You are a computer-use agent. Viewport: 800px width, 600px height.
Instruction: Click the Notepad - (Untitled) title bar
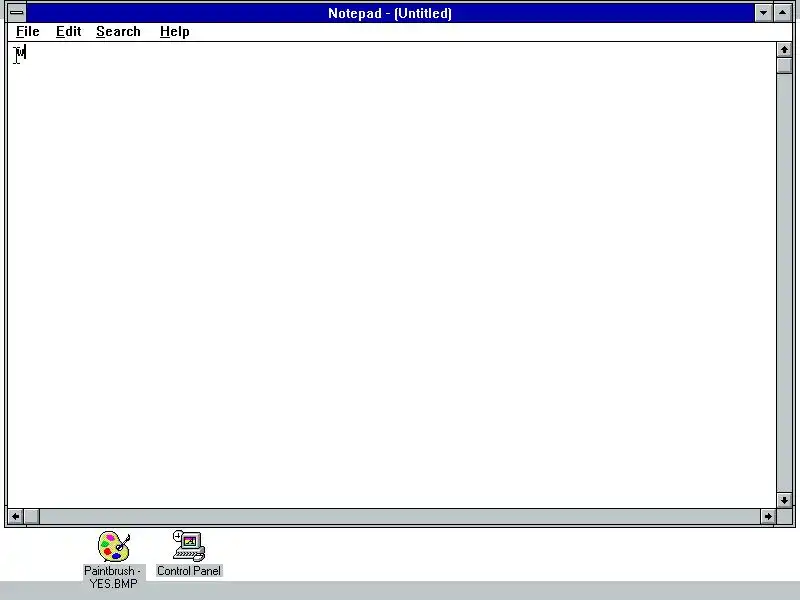[390, 13]
